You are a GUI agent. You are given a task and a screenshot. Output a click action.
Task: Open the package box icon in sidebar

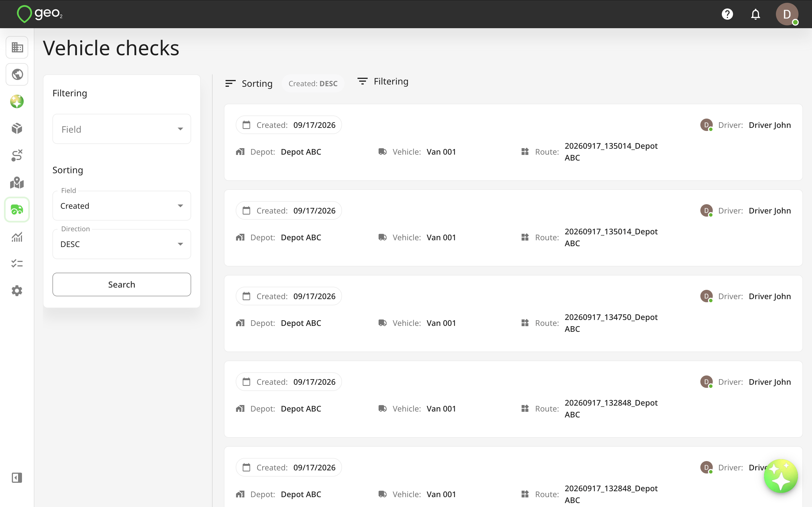click(x=17, y=128)
